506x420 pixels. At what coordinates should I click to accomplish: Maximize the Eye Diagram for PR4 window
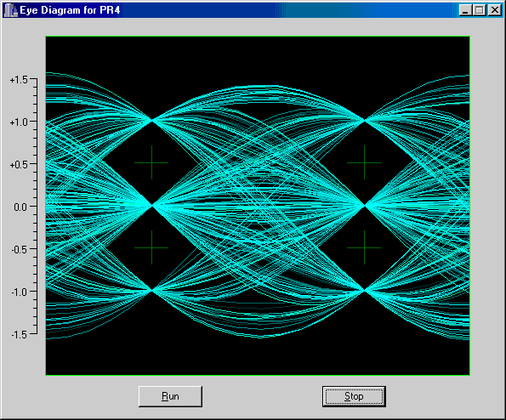480,10
